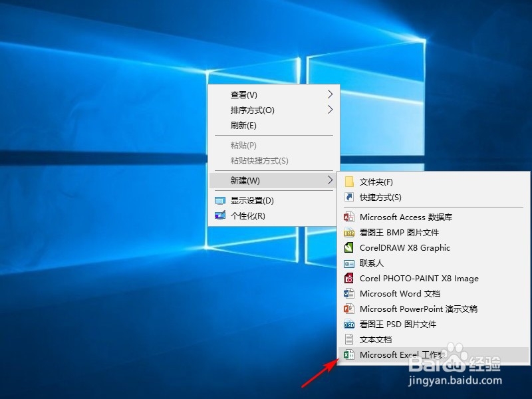The width and height of the screenshot is (532, 399).
Task: Create new 看图王 BMP 图片文件
Action: pyautogui.click(x=434, y=232)
